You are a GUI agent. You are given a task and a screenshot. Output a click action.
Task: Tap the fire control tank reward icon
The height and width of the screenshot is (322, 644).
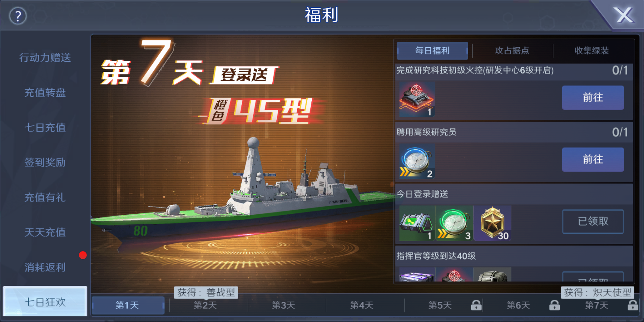point(417,100)
